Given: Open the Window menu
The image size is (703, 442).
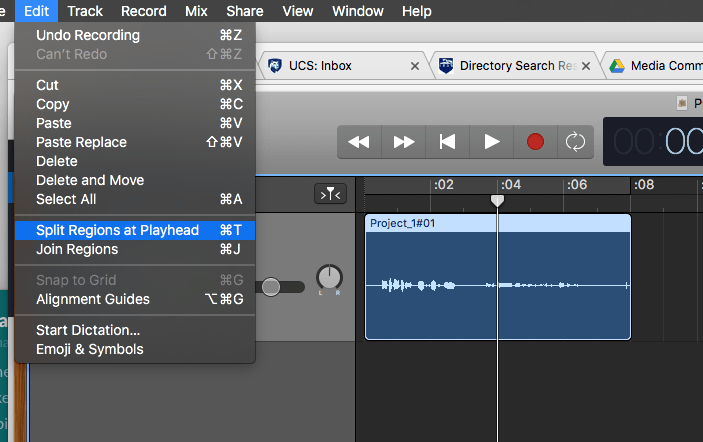Looking at the screenshot, I should (x=358, y=11).
